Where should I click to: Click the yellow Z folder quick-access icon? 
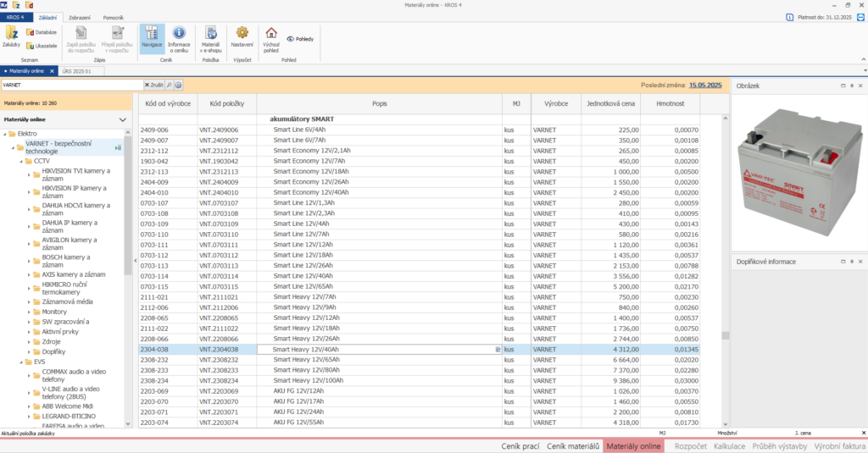point(17,5)
